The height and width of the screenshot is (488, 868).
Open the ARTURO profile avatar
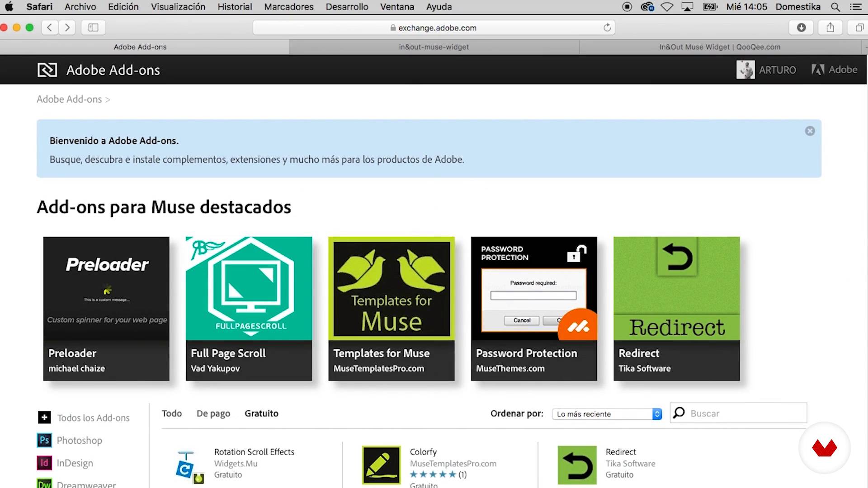pyautogui.click(x=745, y=70)
